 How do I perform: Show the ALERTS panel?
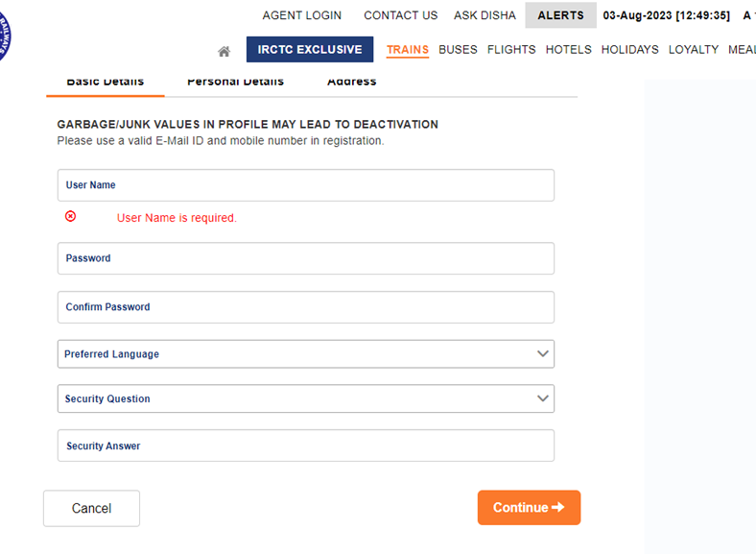(560, 15)
